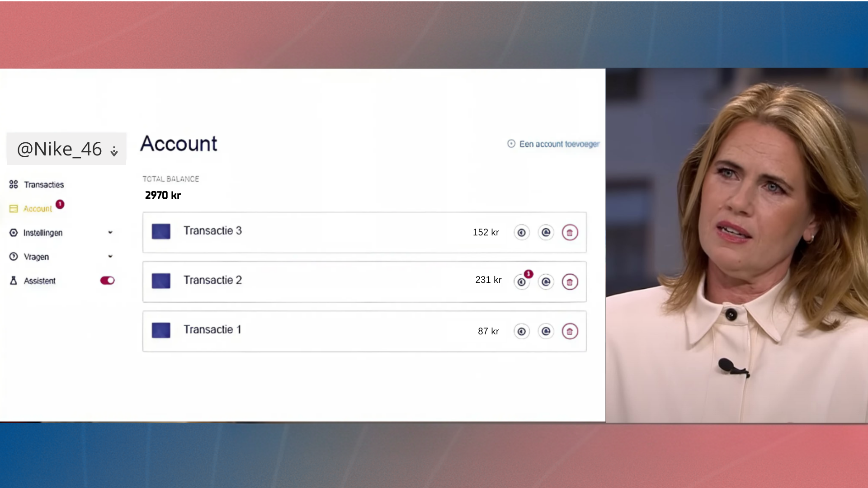The image size is (868, 488).
Task: Click the blue square beside Transactie 3
Action: click(161, 231)
